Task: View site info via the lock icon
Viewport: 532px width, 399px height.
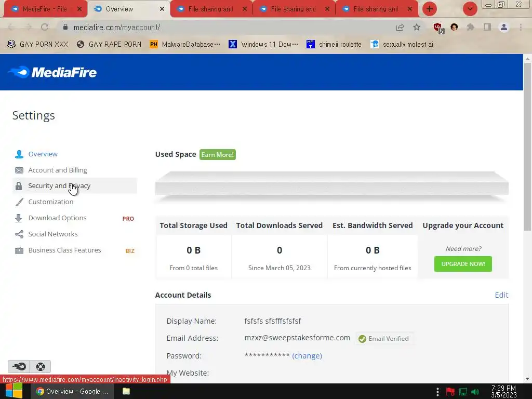Action: click(x=65, y=27)
